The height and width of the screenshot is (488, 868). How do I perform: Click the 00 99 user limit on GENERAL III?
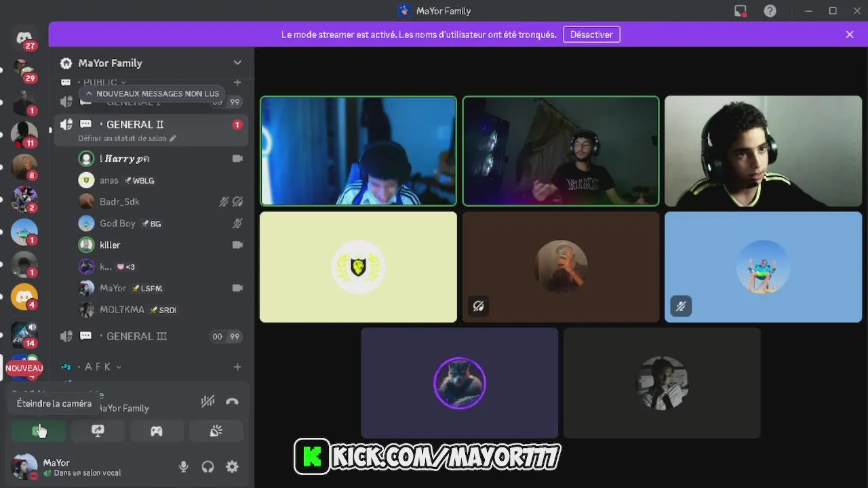click(226, 336)
